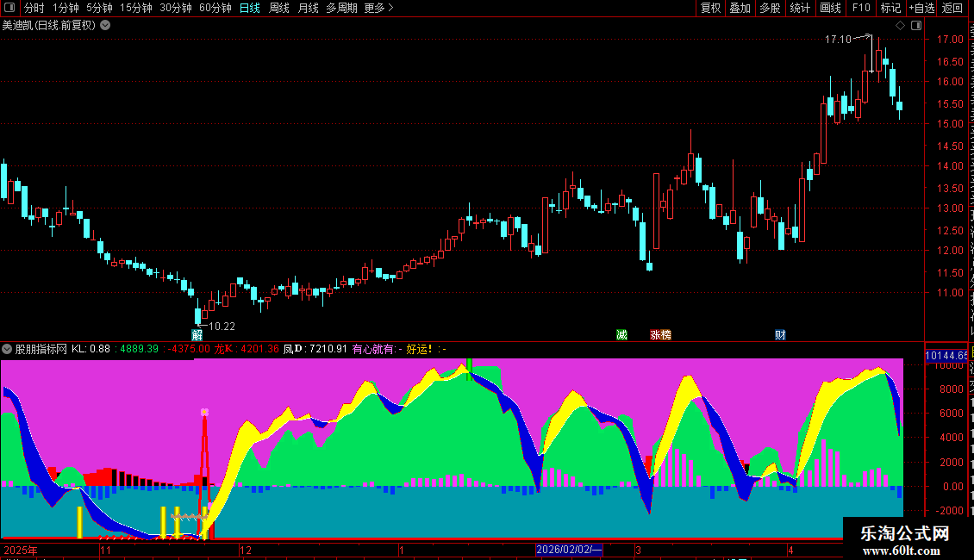This screenshot has height=560, width=974.
Task: Click the month 11 label on time axis
Action: coord(106,550)
